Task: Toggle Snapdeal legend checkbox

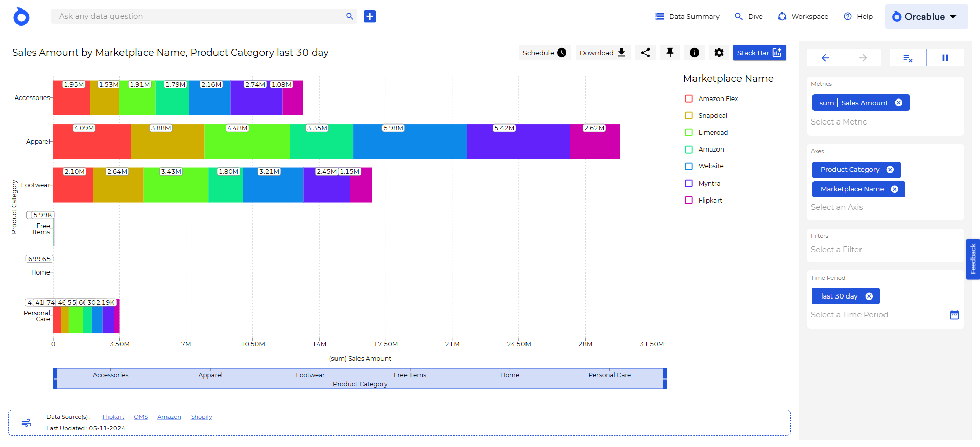Action: click(x=689, y=115)
